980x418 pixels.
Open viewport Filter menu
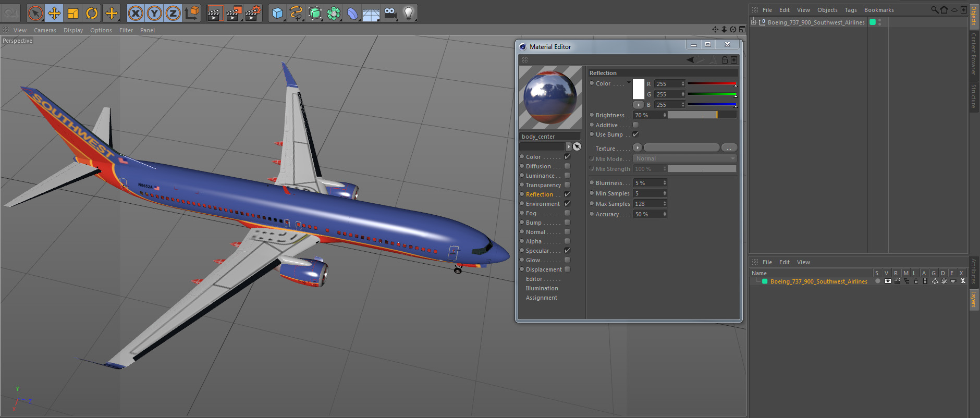126,30
